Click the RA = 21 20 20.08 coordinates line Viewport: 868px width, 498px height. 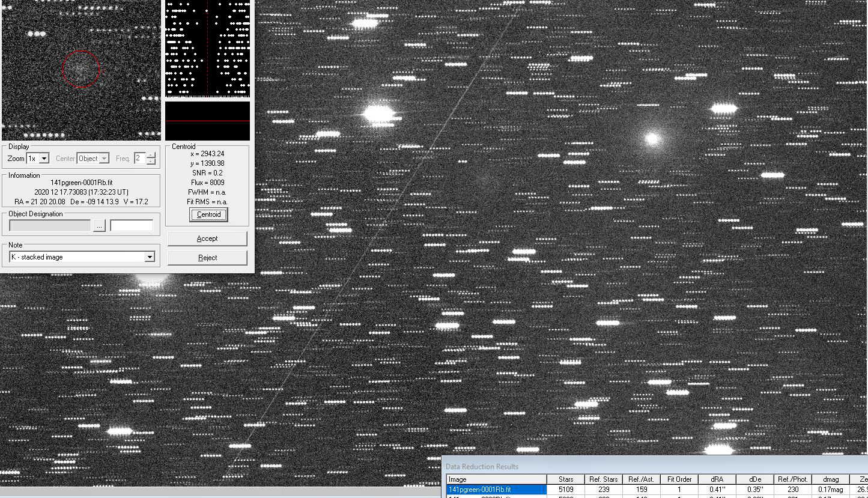pos(81,202)
